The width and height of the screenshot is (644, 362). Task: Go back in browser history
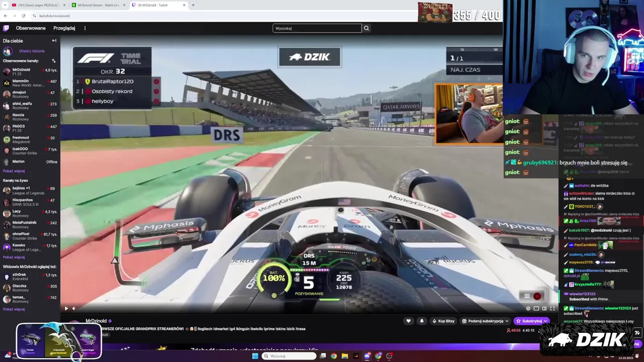(6, 16)
